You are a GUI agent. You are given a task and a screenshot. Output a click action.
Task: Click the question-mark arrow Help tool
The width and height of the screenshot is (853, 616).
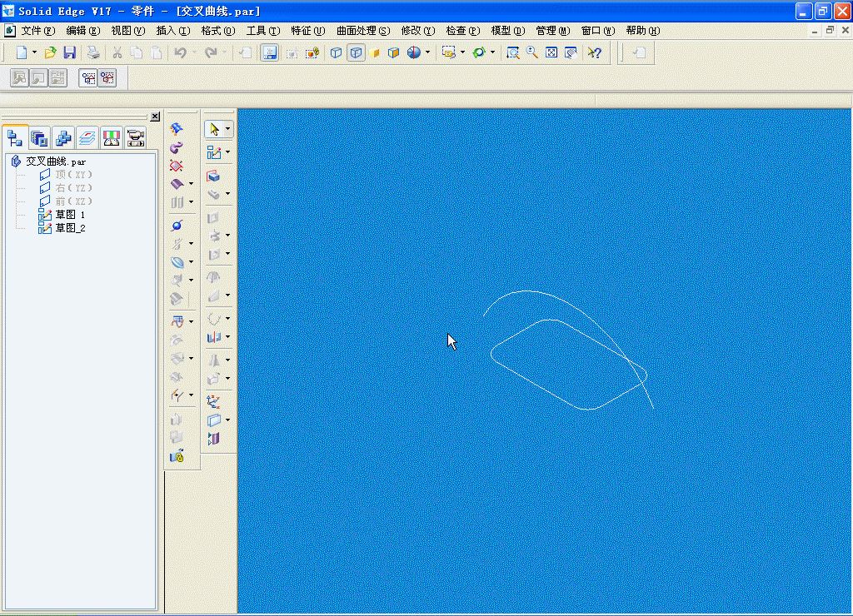pyautogui.click(x=594, y=52)
